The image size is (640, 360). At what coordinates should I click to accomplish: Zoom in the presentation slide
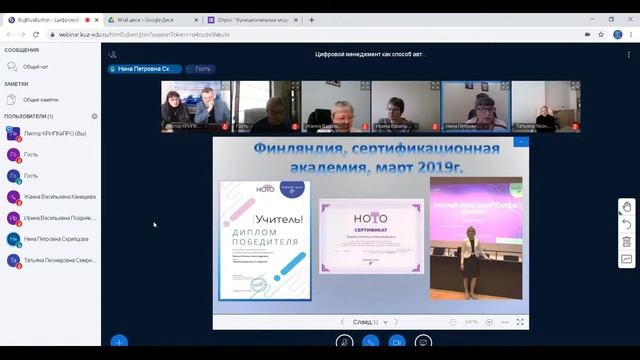point(489,322)
